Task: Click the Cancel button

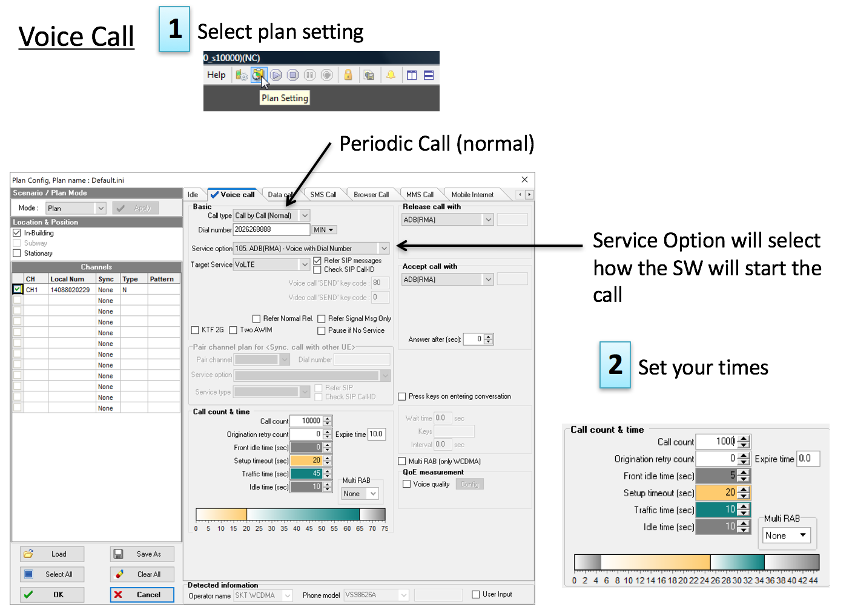Action: (142, 595)
